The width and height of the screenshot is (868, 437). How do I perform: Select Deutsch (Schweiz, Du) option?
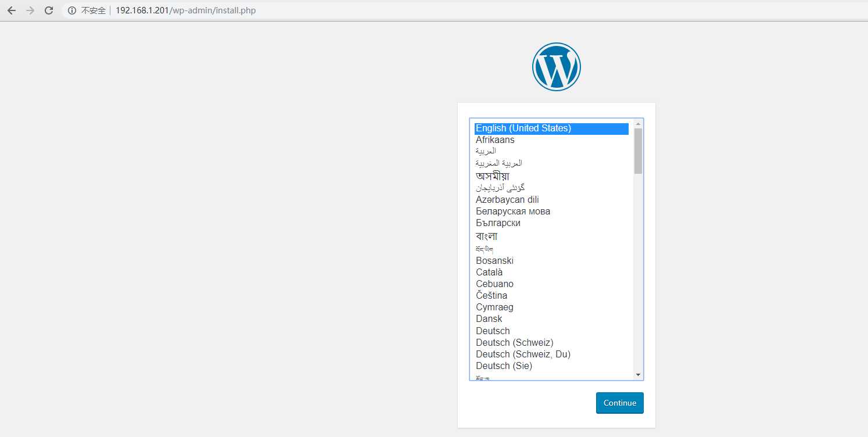coord(551,354)
